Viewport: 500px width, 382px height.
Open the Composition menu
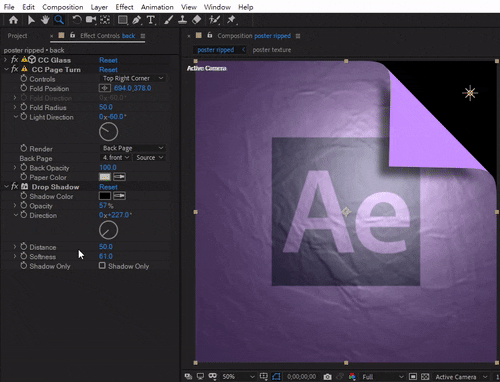(x=63, y=7)
